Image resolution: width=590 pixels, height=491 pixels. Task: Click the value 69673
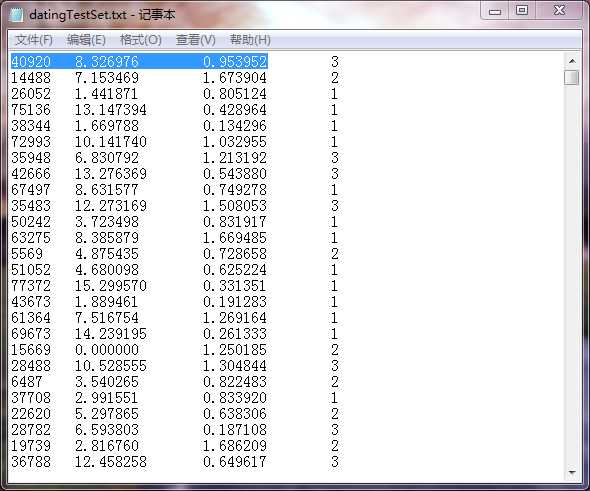tap(31, 334)
